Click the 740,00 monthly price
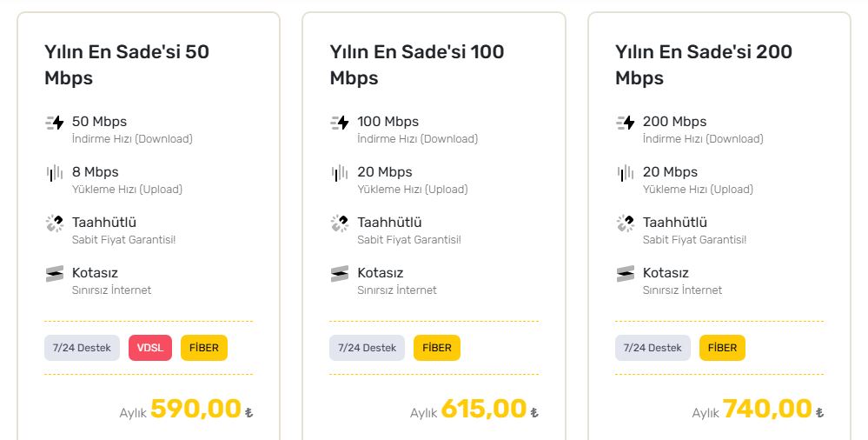 pyautogui.click(x=766, y=410)
